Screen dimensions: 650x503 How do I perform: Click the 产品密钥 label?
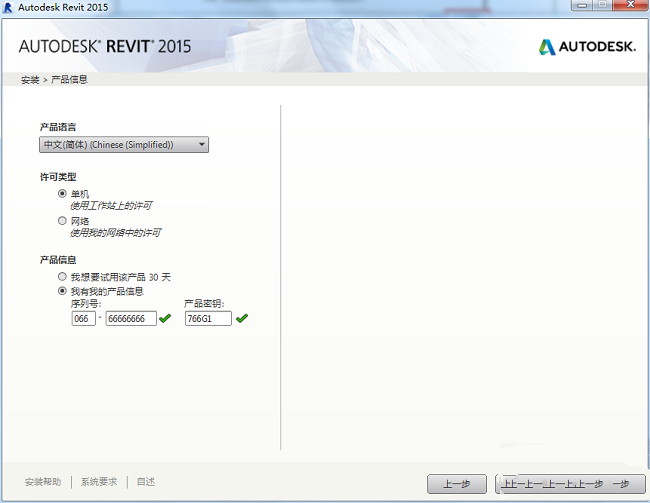[204, 304]
